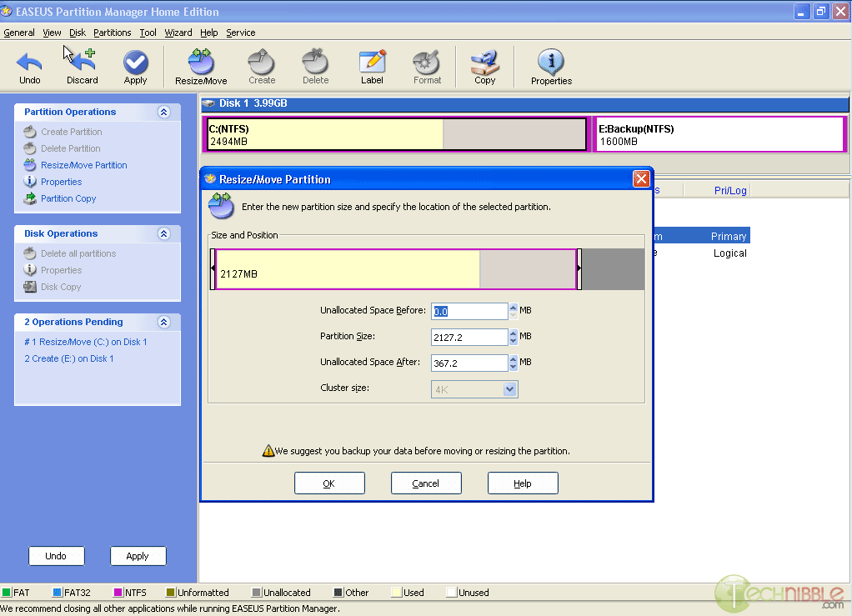
Task: Click the FAT green legend swatch
Action: (x=7, y=592)
